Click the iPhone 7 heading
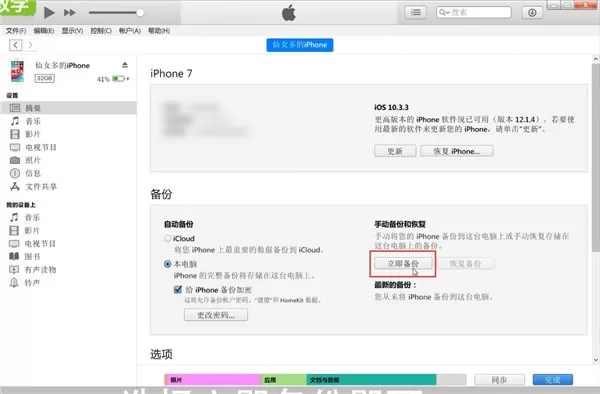 [171, 73]
